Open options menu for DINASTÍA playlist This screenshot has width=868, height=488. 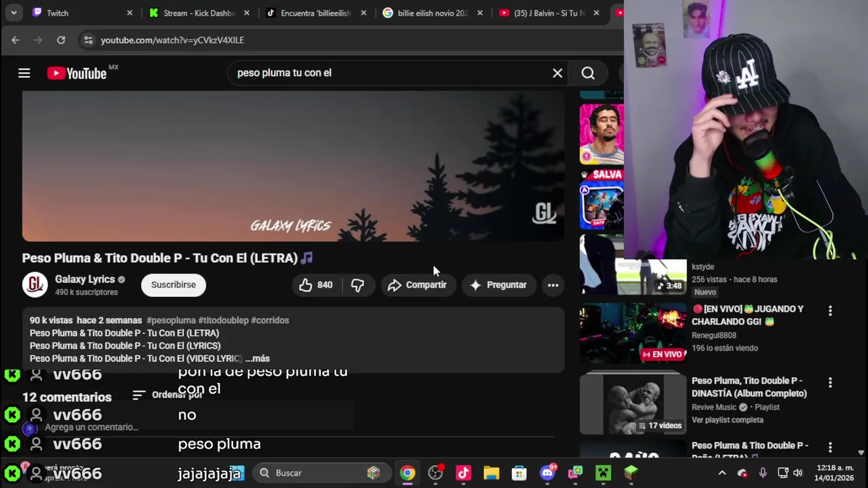click(x=830, y=382)
